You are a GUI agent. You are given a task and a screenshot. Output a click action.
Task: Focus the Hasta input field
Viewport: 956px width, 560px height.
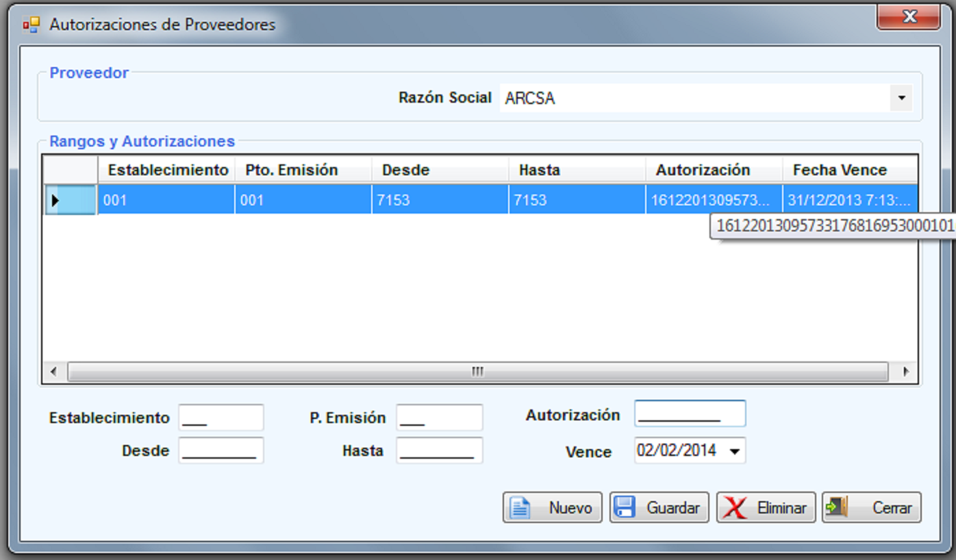point(440,450)
